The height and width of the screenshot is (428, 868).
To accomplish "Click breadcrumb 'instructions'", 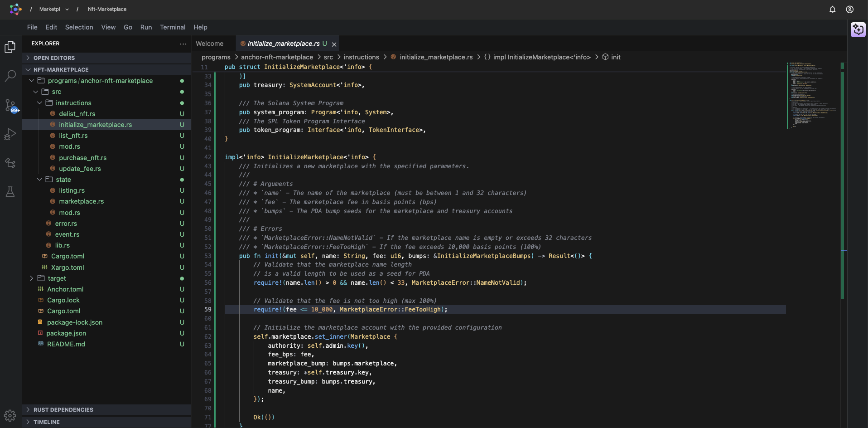I will click(361, 57).
